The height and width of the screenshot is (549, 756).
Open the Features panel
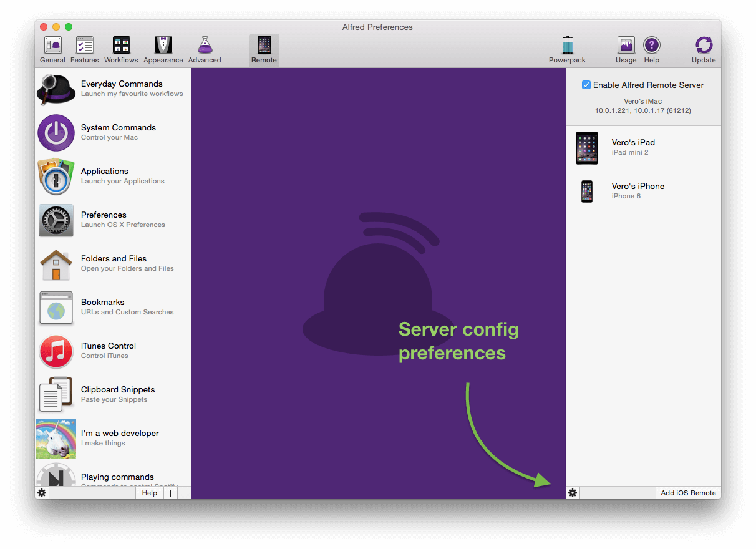click(x=84, y=49)
